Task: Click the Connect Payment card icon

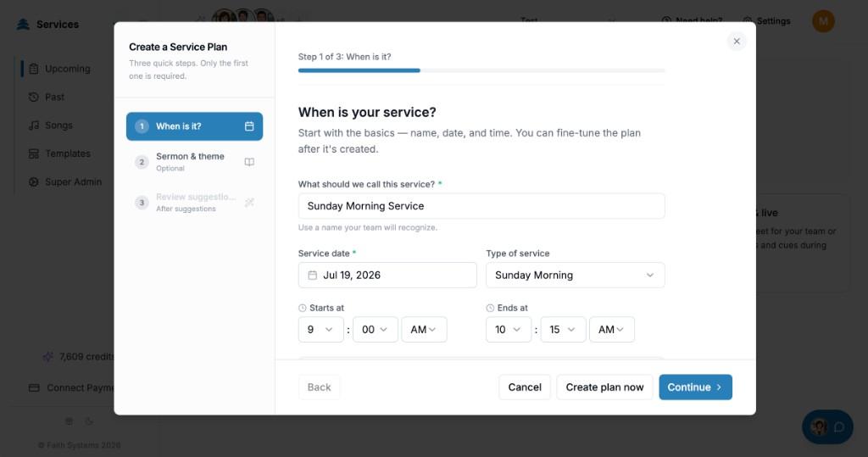Action: click(34, 387)
